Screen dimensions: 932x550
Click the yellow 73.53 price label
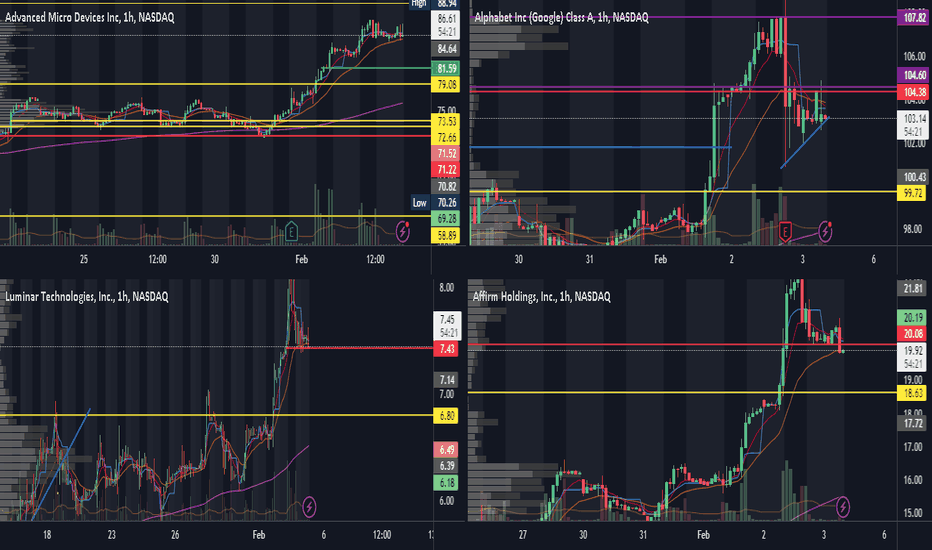tap(446, 121)
